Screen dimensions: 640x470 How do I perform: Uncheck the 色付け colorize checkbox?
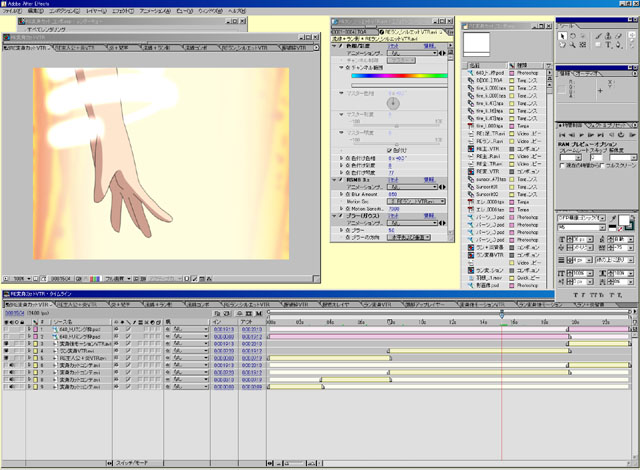click(389, 150)
